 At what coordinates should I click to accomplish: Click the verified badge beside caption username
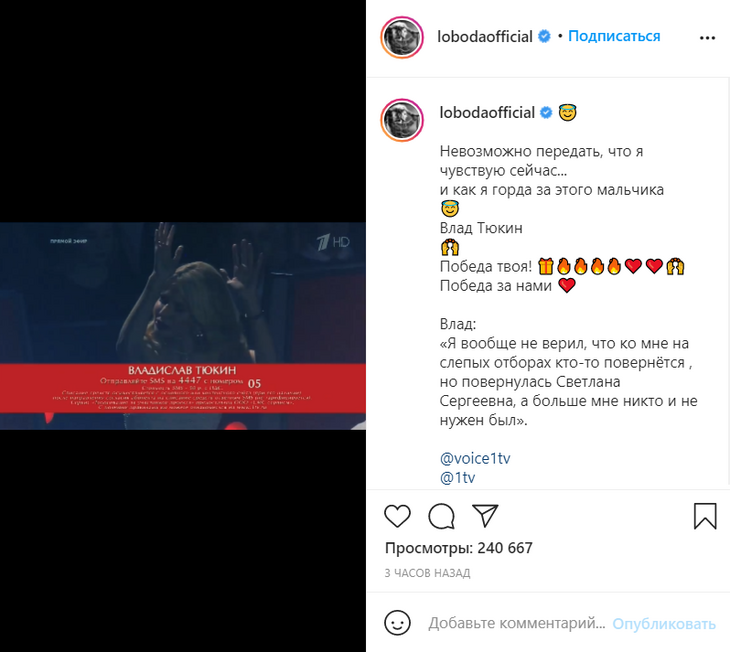click(546, 113)
